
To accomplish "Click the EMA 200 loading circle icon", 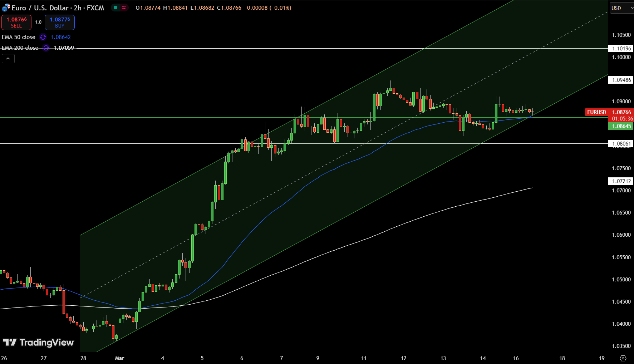I will (x=46, y=48).
